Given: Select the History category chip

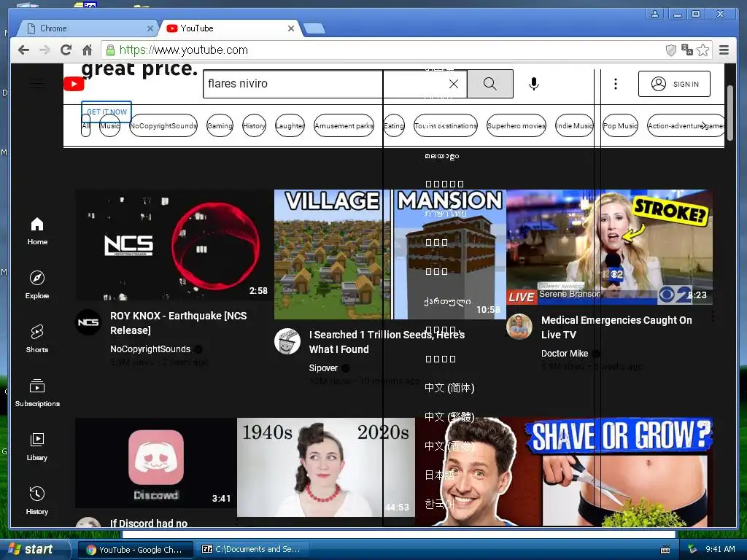Looking at the screenshot, I should 254,125.
